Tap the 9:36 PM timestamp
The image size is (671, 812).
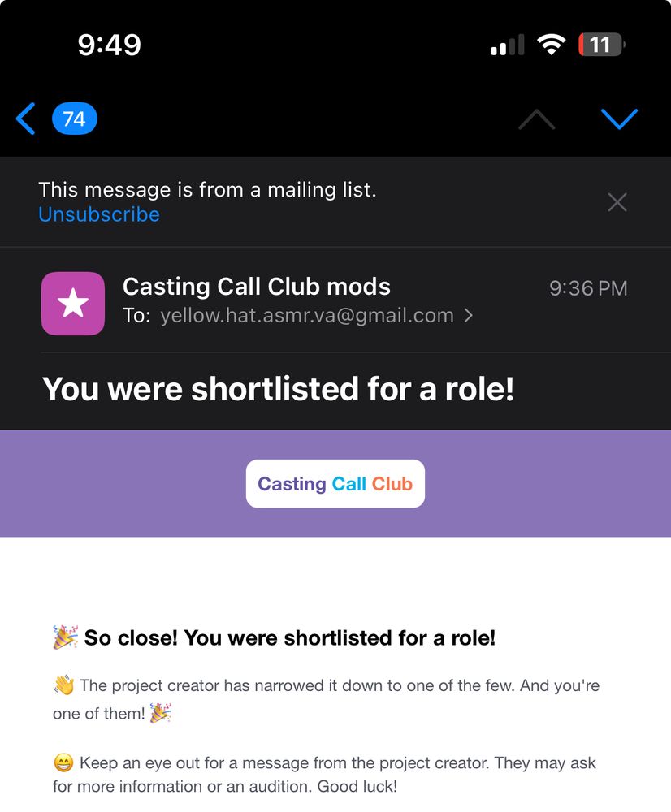pyautogui.click(x=588, y=288)
